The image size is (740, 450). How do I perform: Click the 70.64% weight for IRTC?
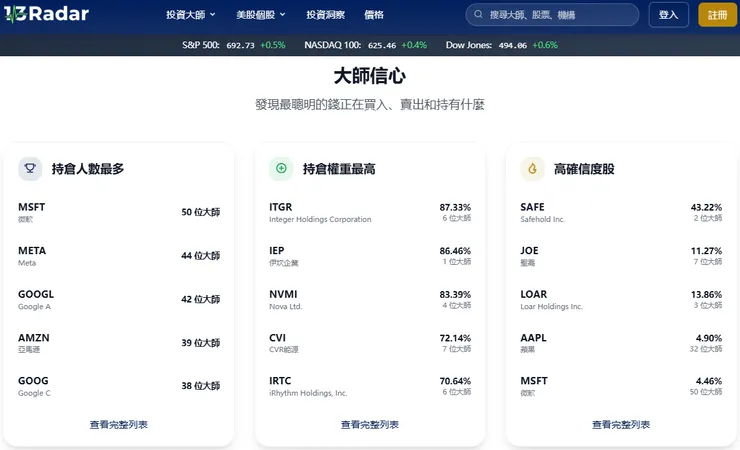(455, 381)
